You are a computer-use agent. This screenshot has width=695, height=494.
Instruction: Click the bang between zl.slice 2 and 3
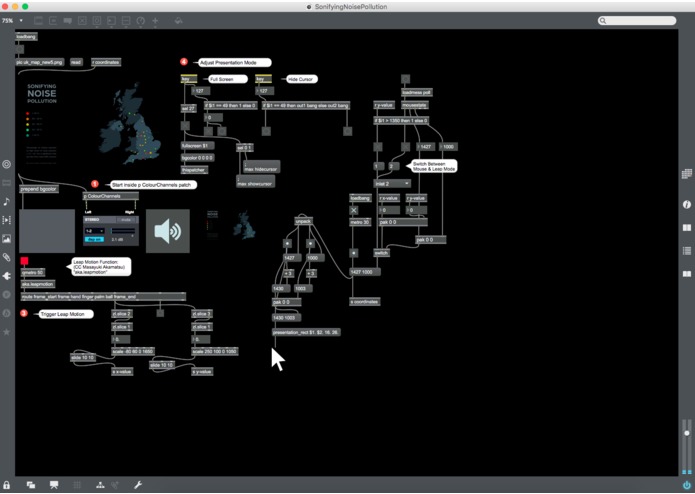[x=160, y=313]
